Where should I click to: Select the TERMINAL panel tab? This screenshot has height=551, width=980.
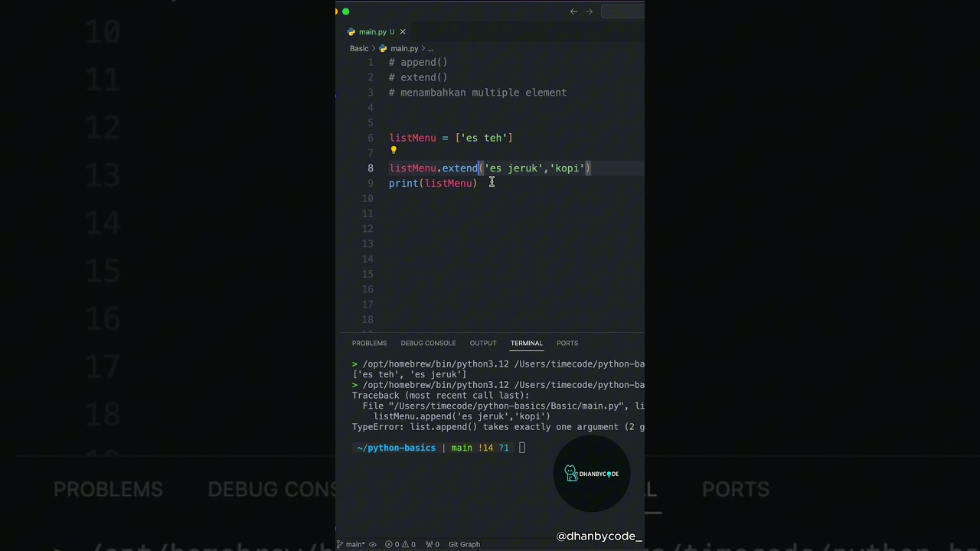click(527, 343)
